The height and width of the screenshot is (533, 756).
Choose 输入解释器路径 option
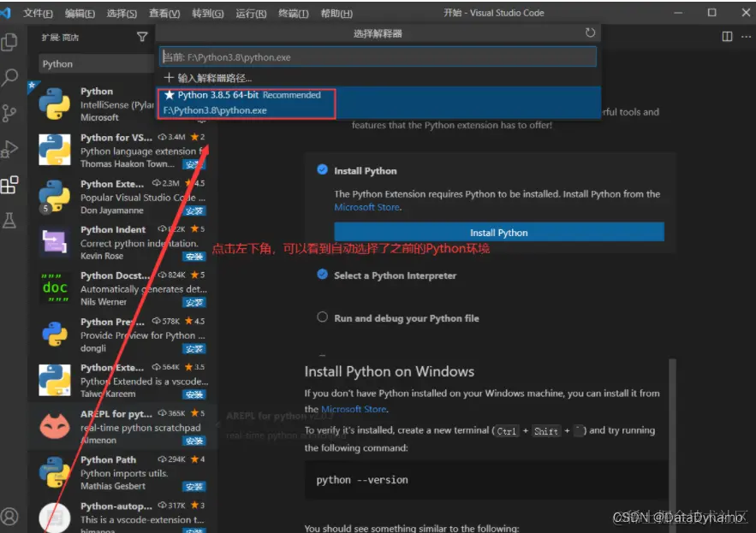pyautogui.click(x=379, y=78)
